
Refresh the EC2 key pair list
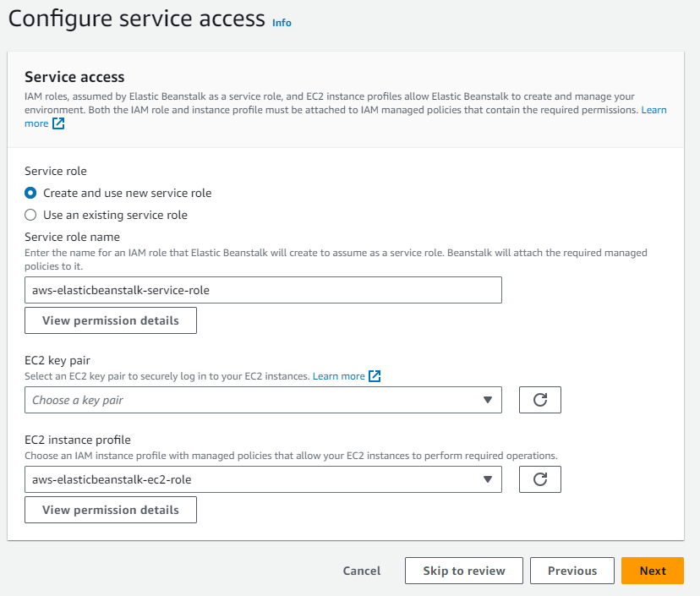(539, 400)
